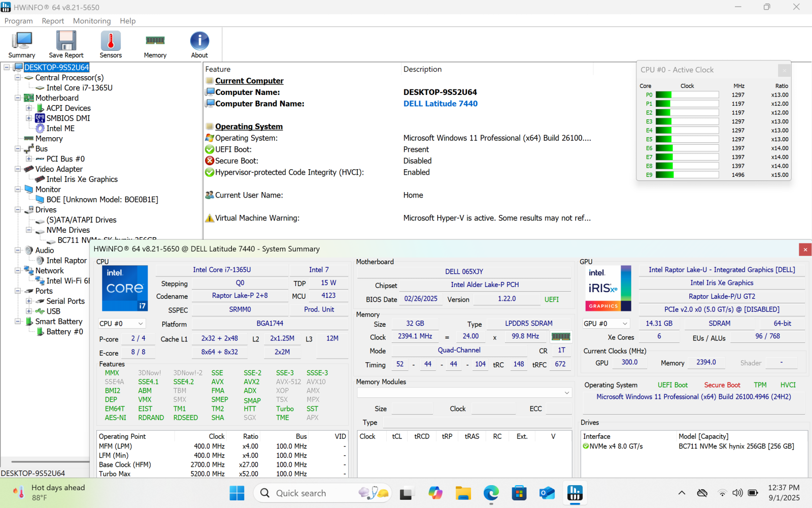Select Intel Core i7-1365U in the tree

80,88
